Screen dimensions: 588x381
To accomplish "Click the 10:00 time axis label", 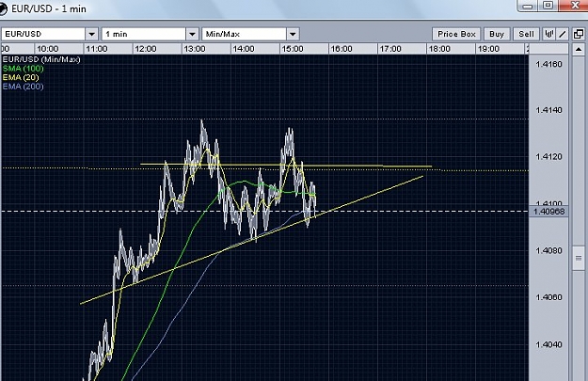I will (48, 49).
